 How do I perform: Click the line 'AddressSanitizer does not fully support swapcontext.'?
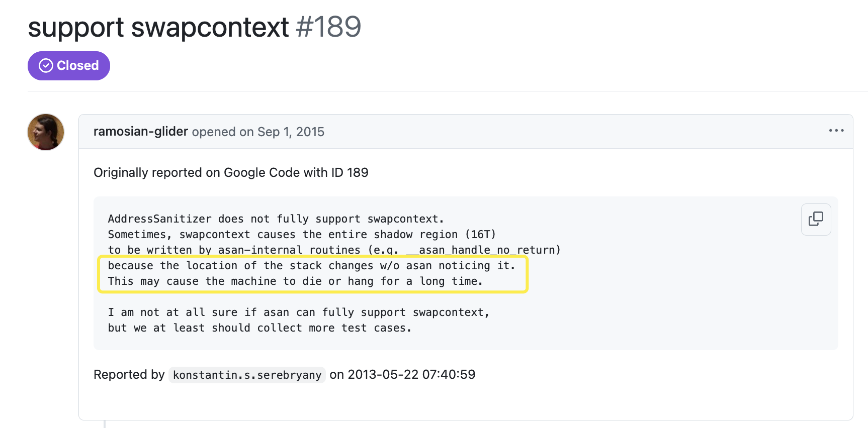click(276, 219)
